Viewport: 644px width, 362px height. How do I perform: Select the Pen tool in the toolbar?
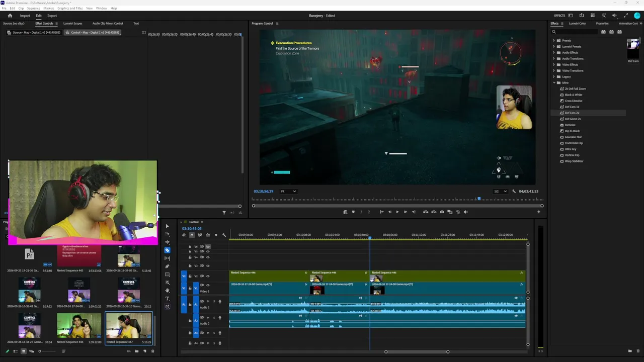pos(168,266)
